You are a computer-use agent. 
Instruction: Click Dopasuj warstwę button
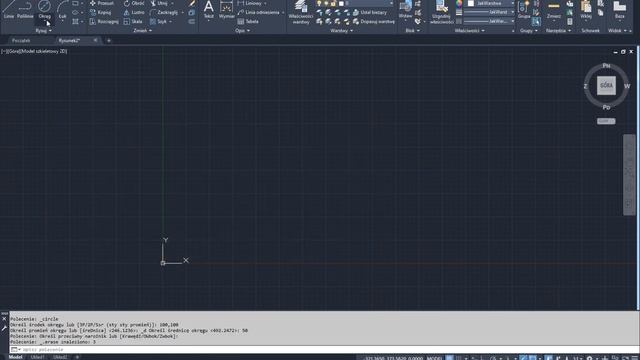point(373,21)
